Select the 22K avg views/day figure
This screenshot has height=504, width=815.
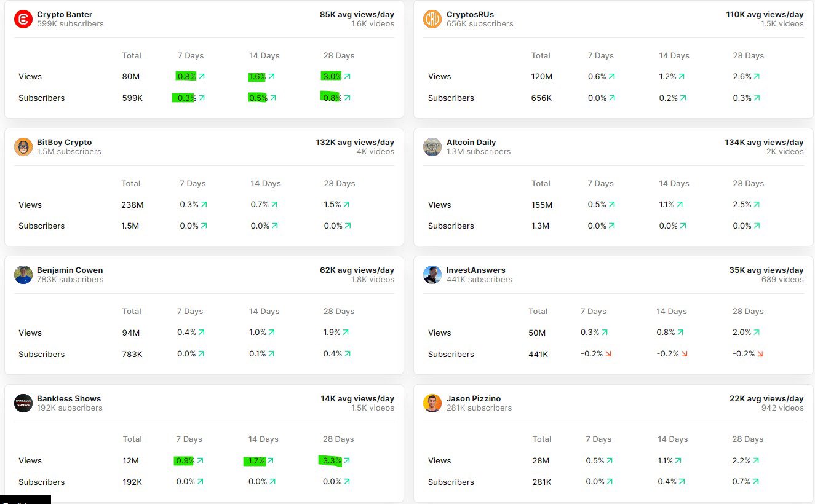[x=766, y=399]
